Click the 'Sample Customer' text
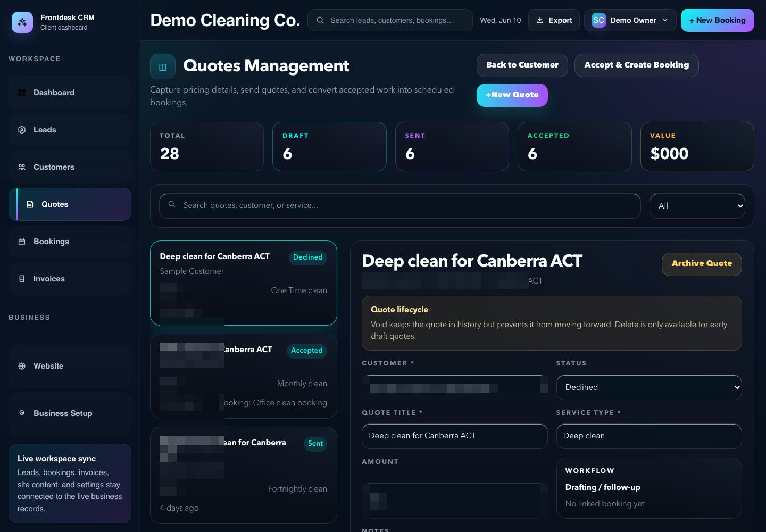The image size is (766, 532). pos(192,271)
